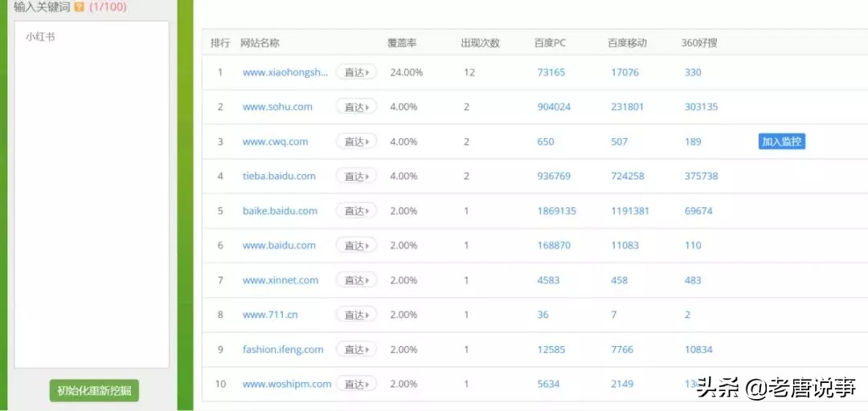
Task: Click the 百度移动 value 458
Action: [x=620, y=280]
